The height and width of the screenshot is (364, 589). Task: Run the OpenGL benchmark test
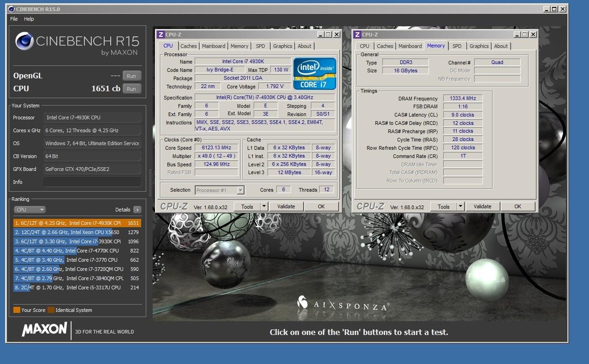coord(132,76)
